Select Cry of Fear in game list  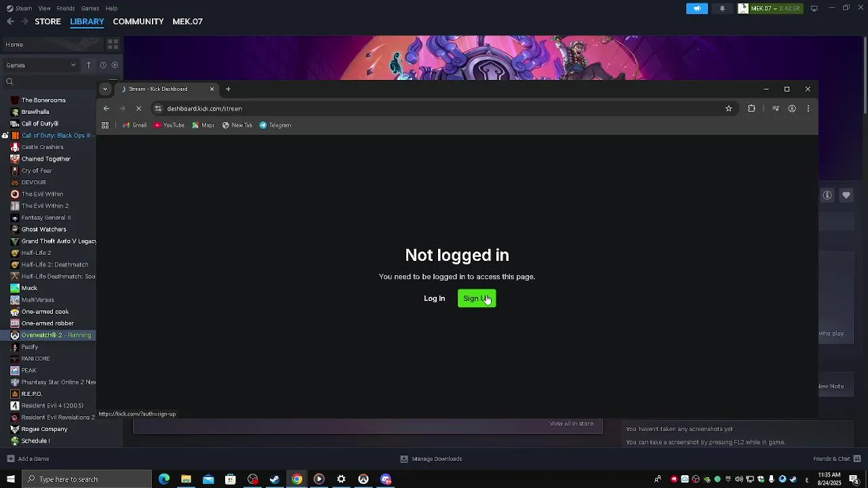coord(37,171)
